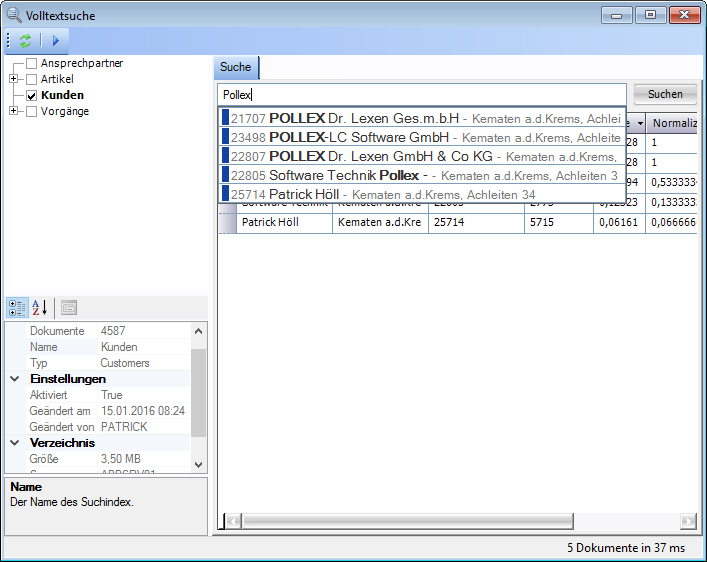Collapse the Einstellungen property category
Viewport: 707px width, 562px height.
pos(15,379)
